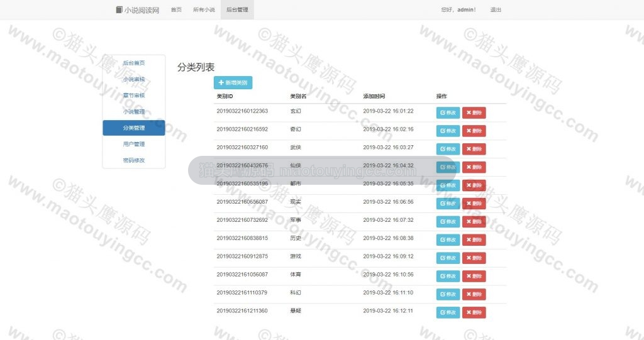Open 小说管理 in the sidebar
This screenshot has width=644, height=340.
134,112
